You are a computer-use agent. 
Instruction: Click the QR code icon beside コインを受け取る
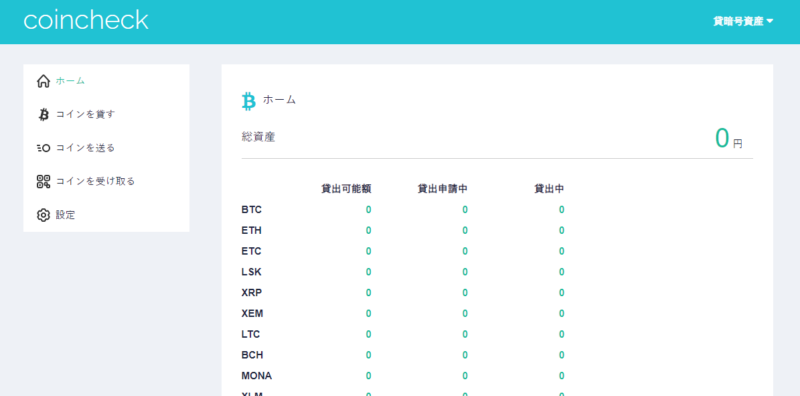pyautogui.click(x=43, y=181)
